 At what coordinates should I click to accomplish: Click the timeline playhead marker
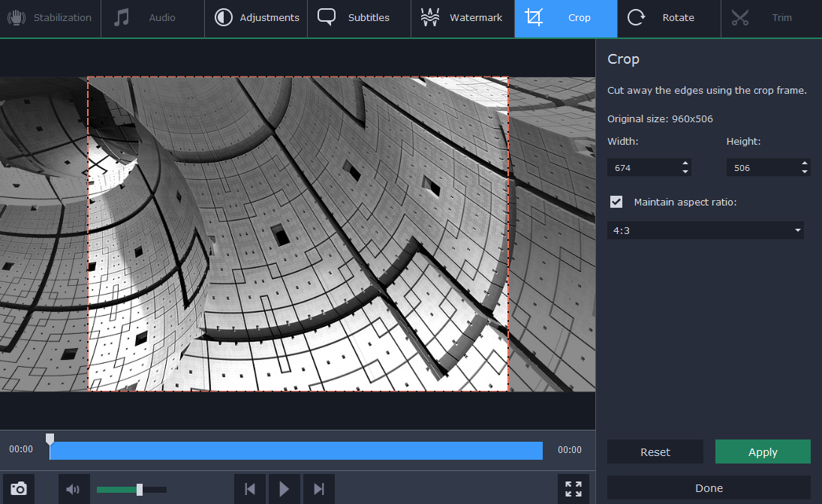coord(50,439)
